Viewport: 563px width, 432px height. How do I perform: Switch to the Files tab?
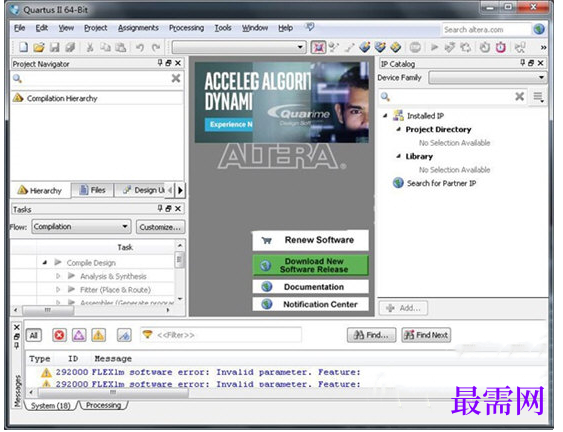tap(93, 190)
